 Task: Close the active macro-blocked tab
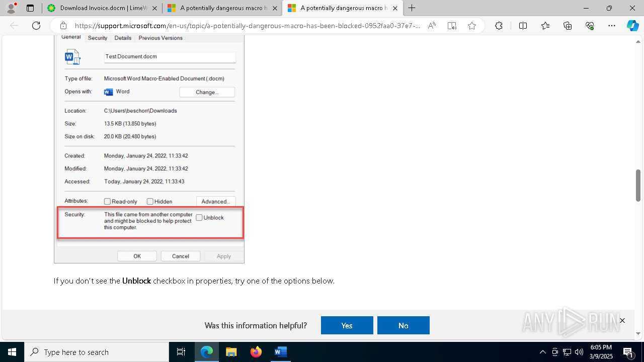coord(395,8)
